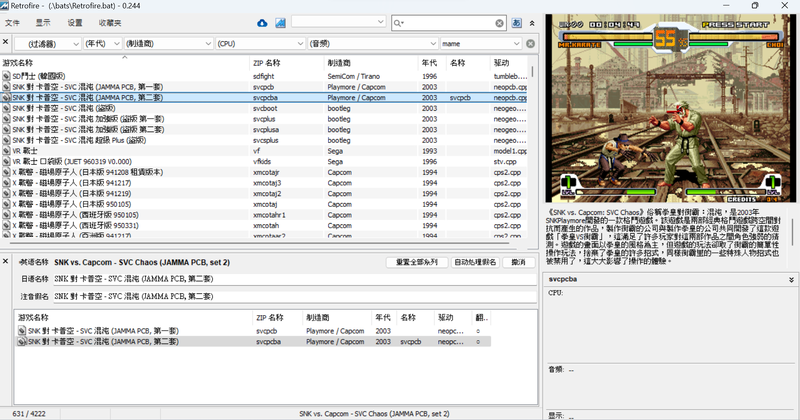Select lower list row 'JAMMA PCB, 第一套'
800x420 pixels.
254,331
